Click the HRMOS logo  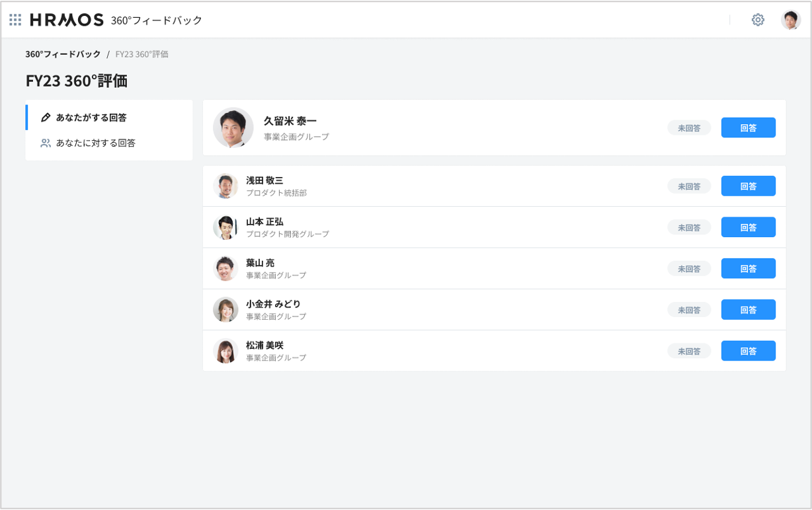pos(67,20)
